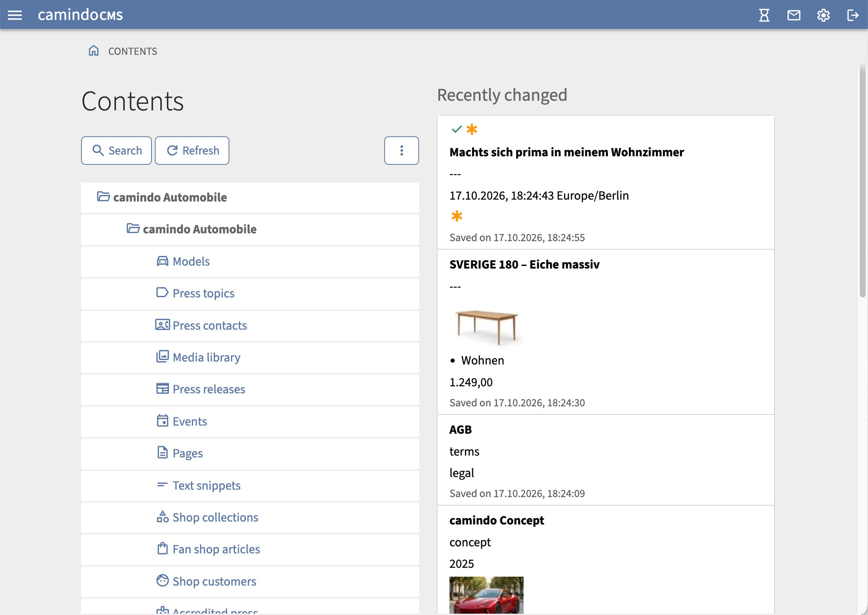Click the Media library image icon
Screen dimensions: 868x615
162,357
